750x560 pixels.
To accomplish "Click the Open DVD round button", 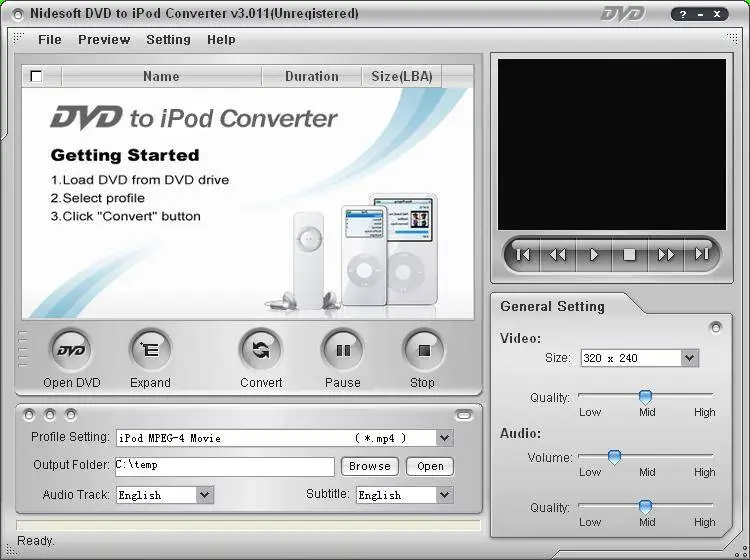I will (x=71, y=351).
